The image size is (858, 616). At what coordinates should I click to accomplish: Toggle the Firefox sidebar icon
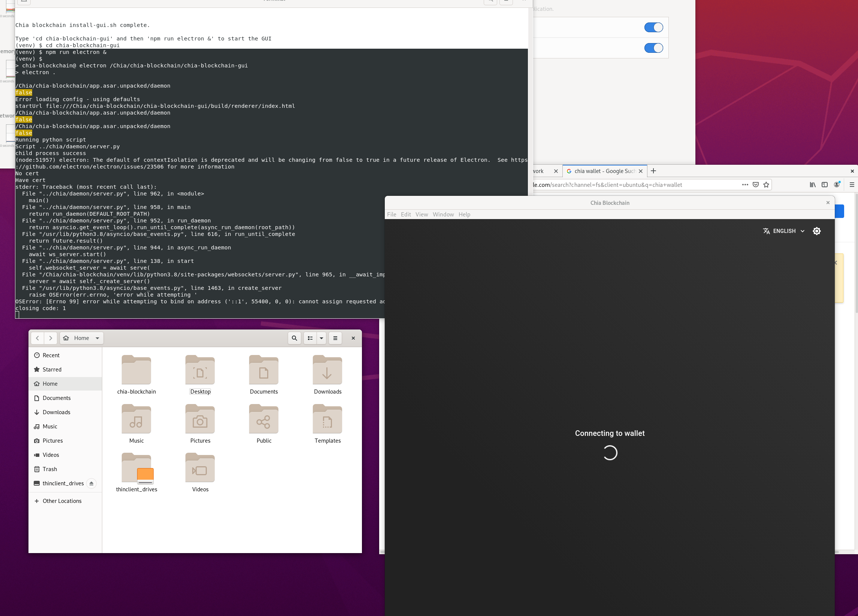tap(824, 185)
